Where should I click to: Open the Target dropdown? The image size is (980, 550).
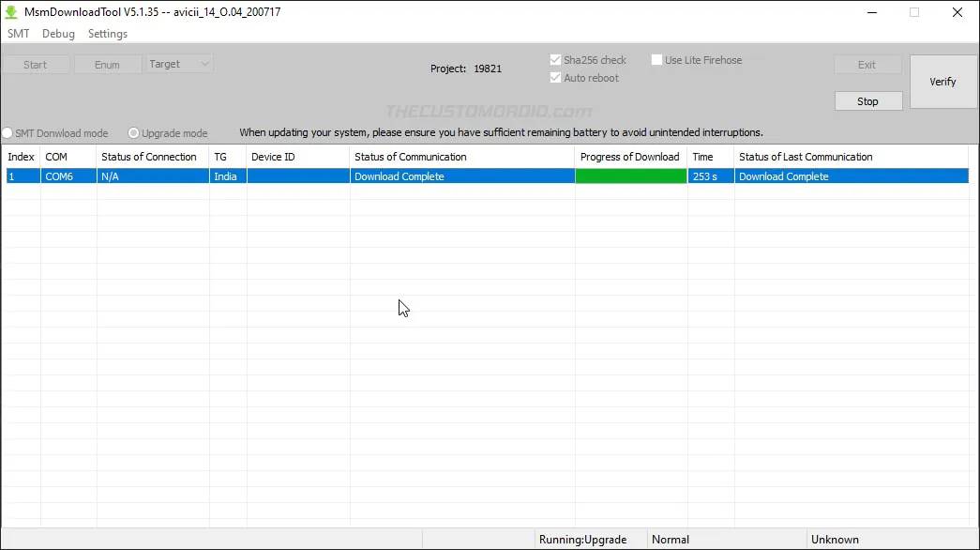[178, 64]
